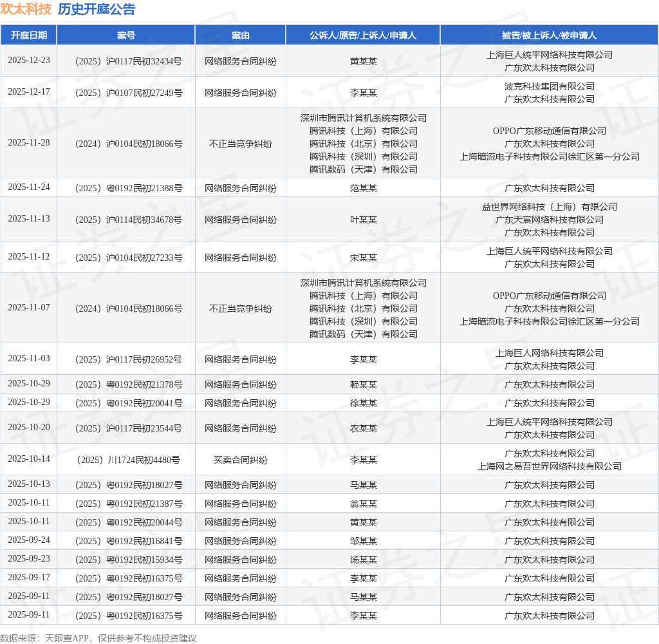Click defendant 上海网之易吾世界网络科技有限公司

[550, 466]
